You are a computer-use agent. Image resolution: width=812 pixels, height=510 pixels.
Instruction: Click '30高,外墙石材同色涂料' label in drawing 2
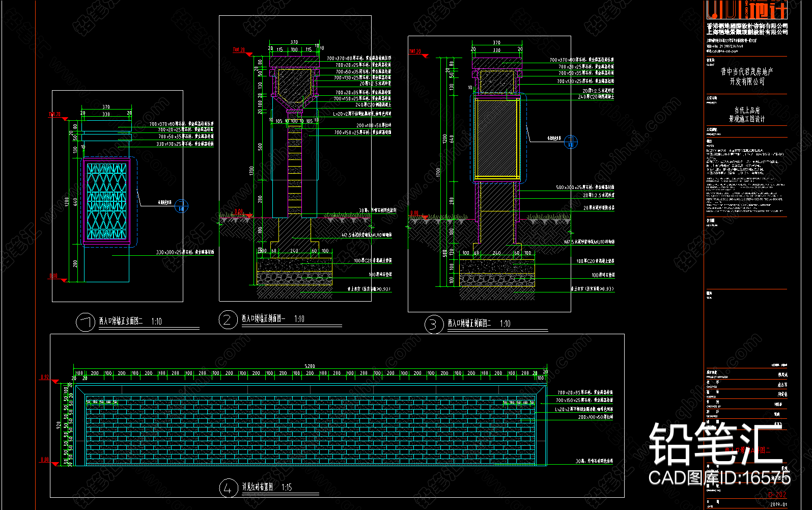pos(377,210)
